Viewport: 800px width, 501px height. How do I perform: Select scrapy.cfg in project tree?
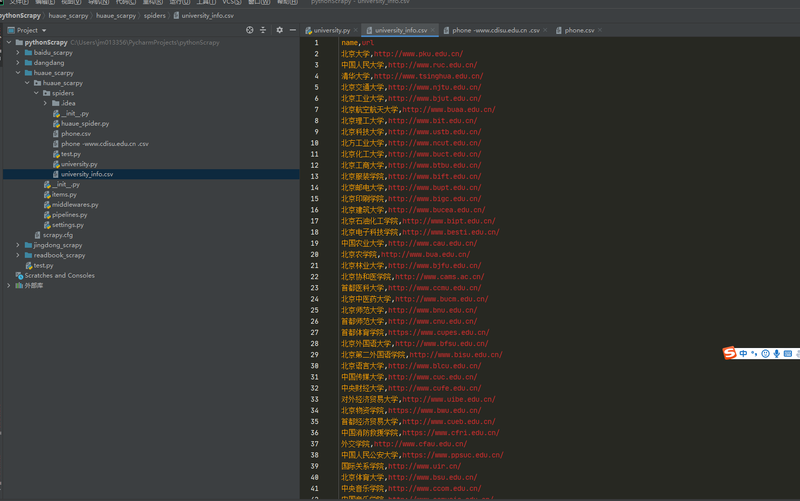pos(58,235)
